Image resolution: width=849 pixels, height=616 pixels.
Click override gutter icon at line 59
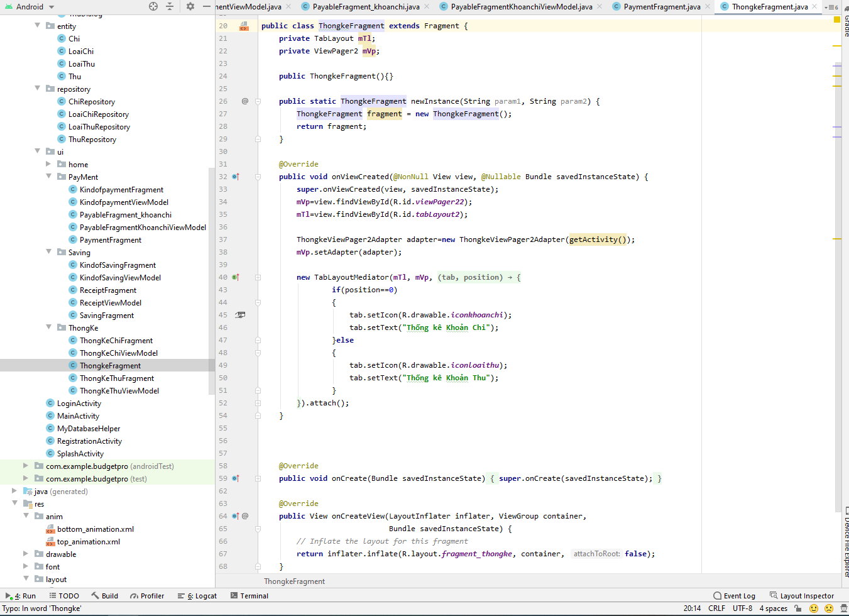tap(236, 478)
